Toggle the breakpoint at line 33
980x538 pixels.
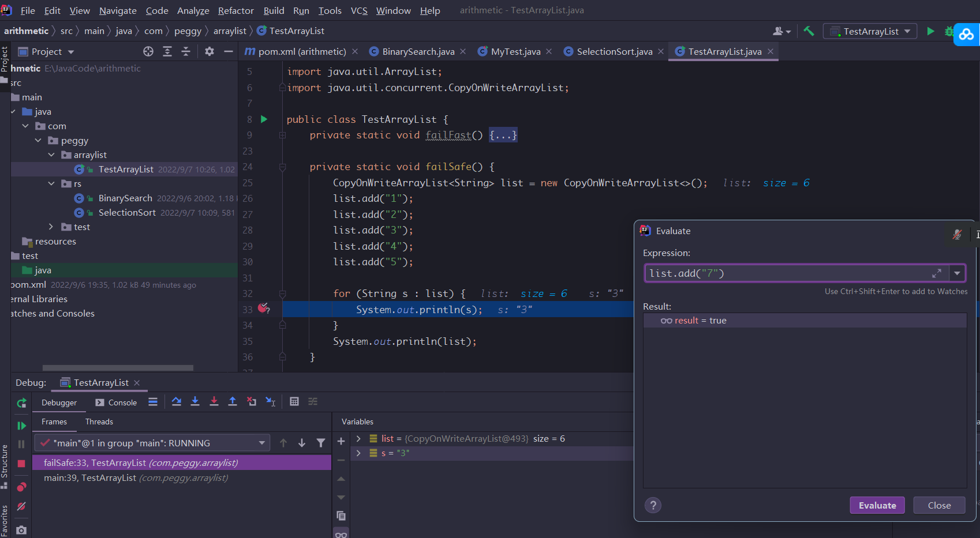point(264,308)
